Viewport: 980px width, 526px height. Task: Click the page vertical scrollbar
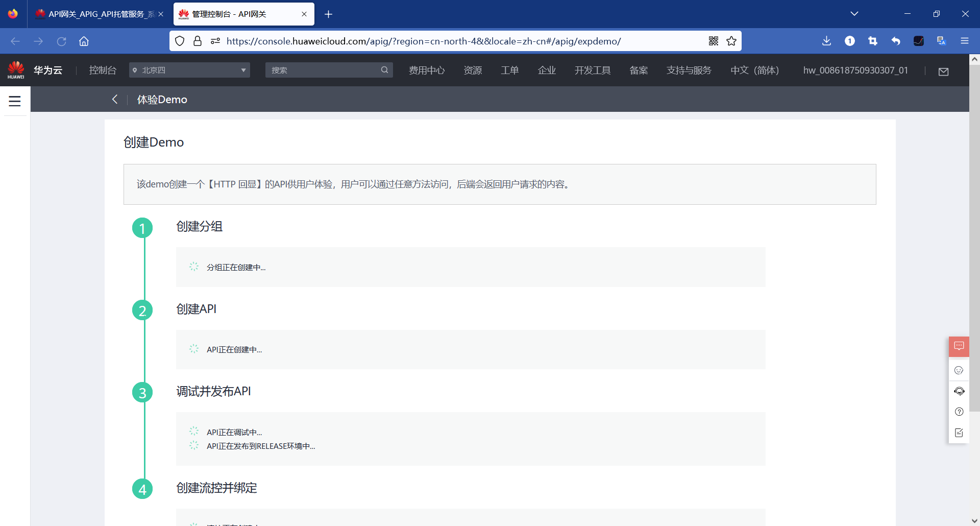point(974,237)
